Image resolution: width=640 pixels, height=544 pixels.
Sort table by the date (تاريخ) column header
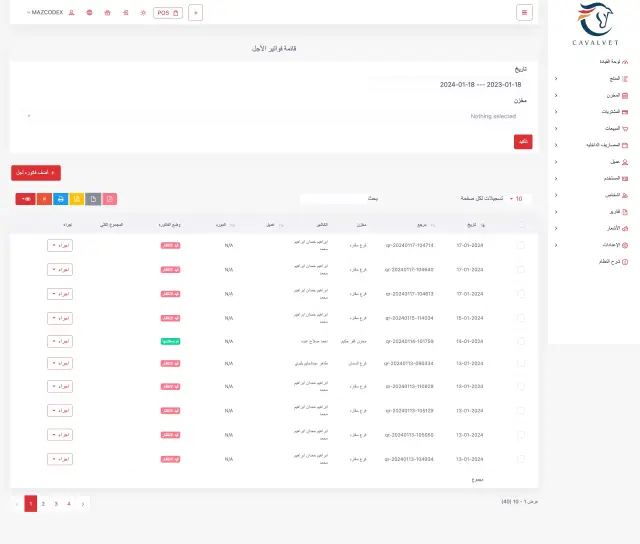tap(476, 225)
